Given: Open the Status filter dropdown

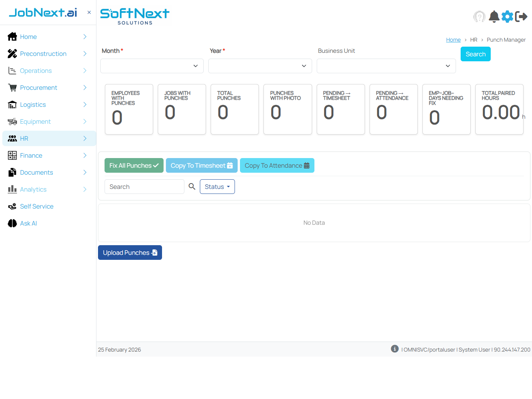Looking at the screenshot, I should (x=217, y=187).
